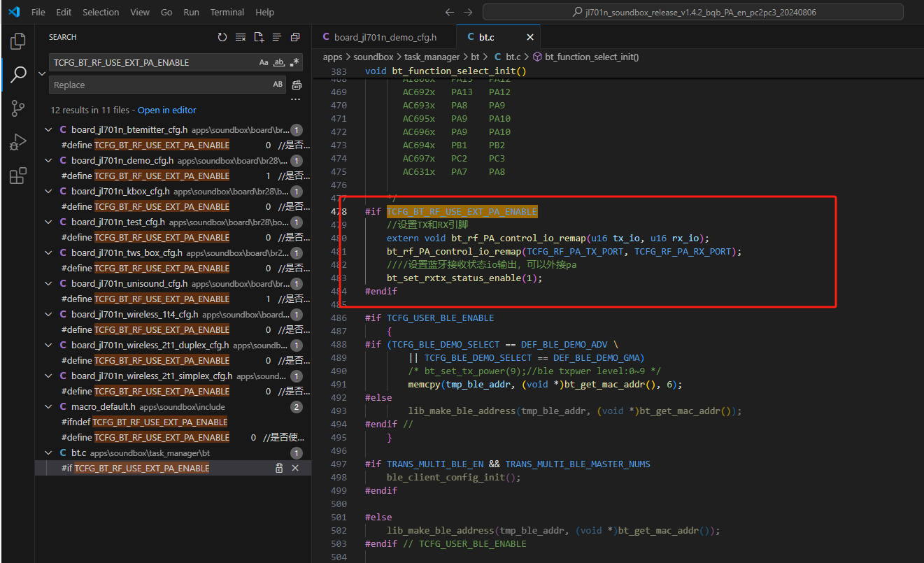
Task: Collapse board_jl701n_tws_box_cfg.h results
Action: coord(48,252)
